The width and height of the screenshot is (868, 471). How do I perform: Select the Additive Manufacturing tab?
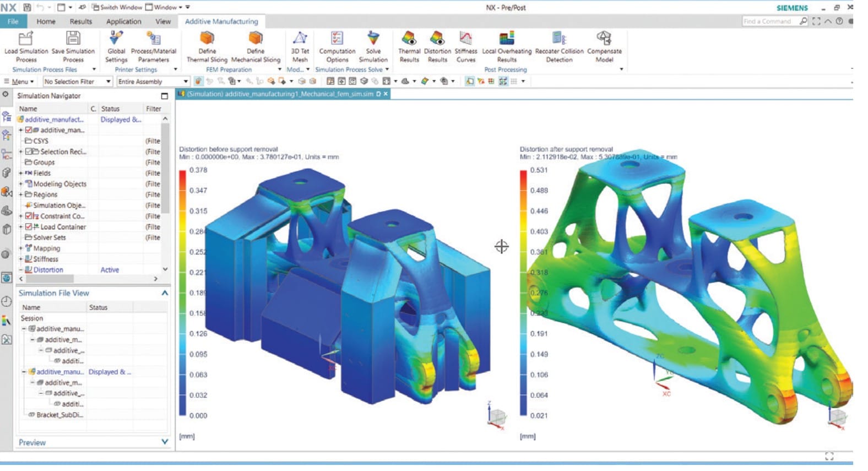(221, 21)
